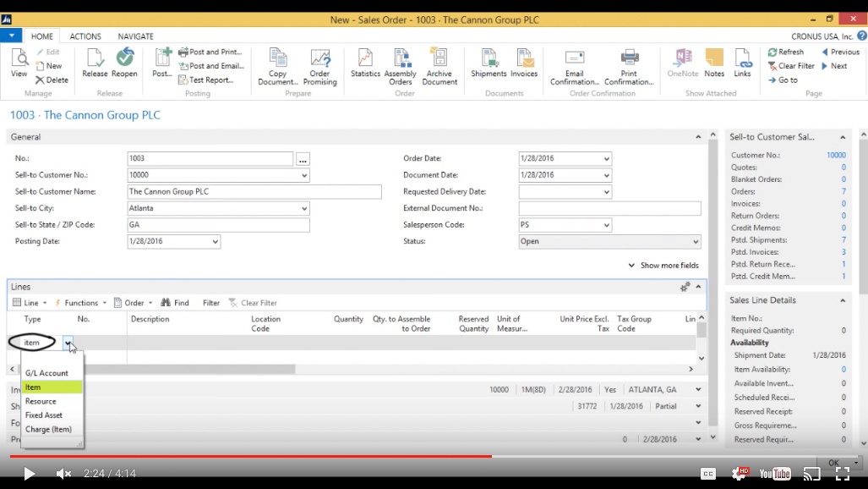868x489 pixels.
Task: Click External Document No. field
Action: tap(609, 208)
